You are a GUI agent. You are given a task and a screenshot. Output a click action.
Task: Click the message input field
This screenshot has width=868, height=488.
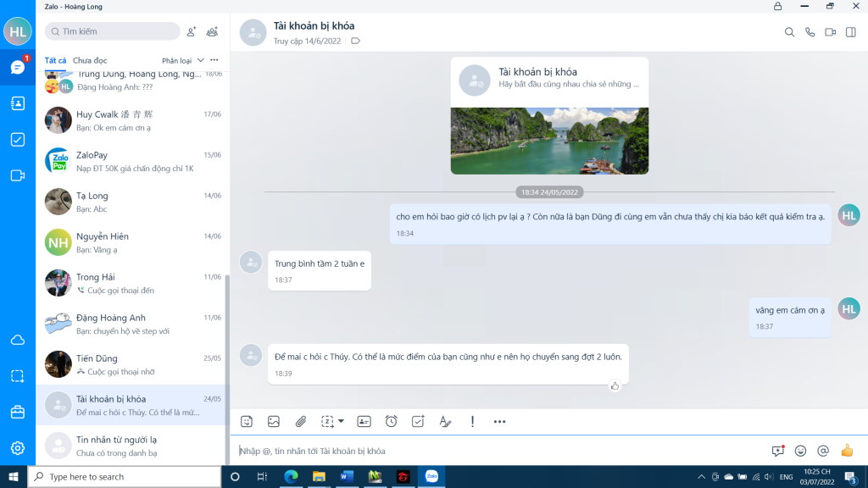(500, 451)
